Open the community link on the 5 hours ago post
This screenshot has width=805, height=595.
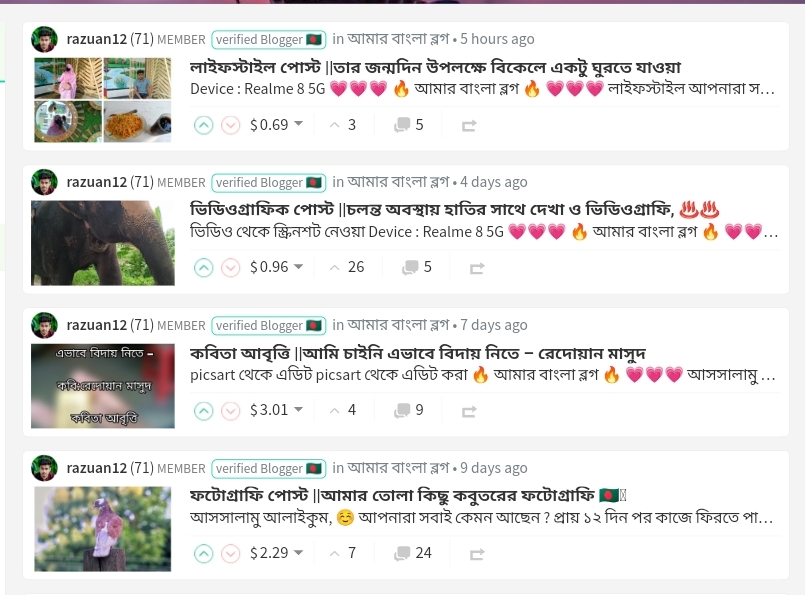[x=398, y=39]
